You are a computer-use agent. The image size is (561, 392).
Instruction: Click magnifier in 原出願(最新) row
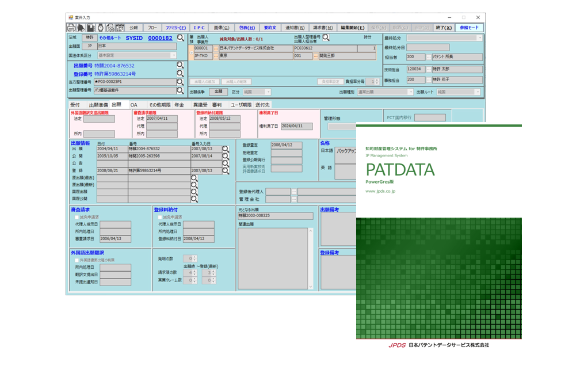click(x=194, y=185)
